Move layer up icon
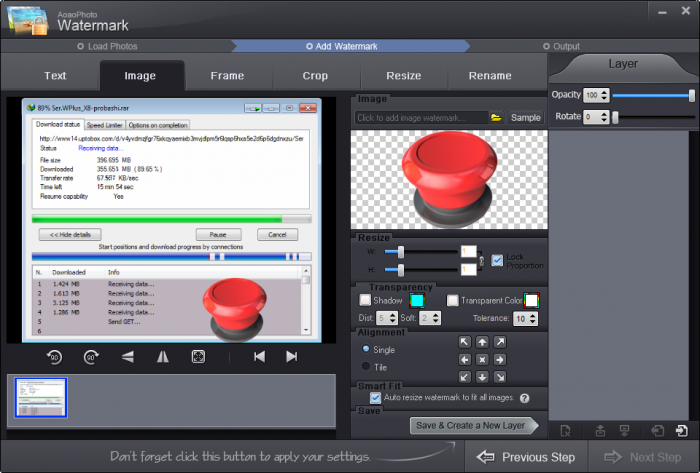 [x=600, y=431]
